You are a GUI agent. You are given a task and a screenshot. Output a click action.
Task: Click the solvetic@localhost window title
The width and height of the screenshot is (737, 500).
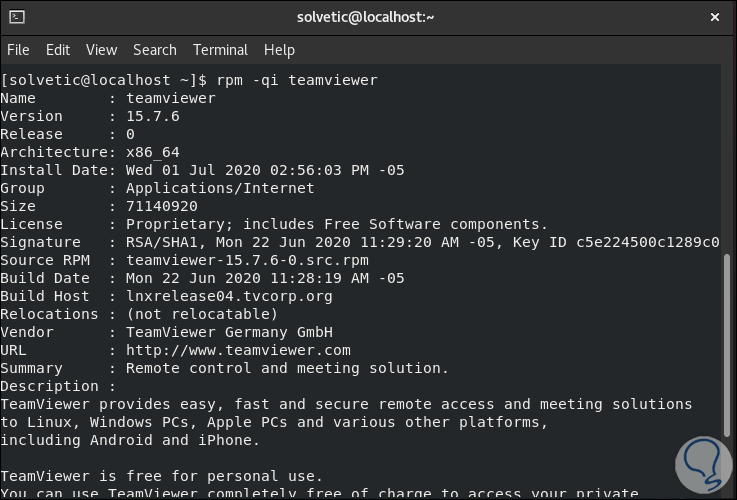(x=367, y=17)
